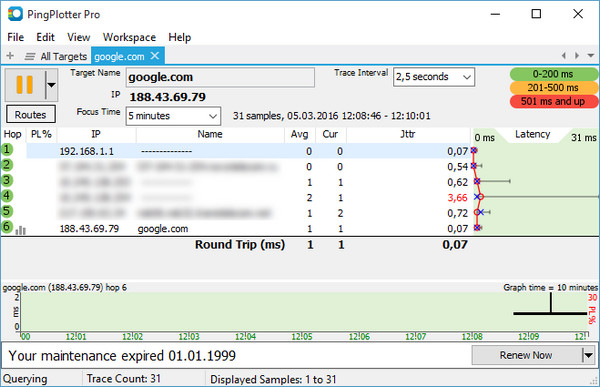The height and width of the screenshot is (387, 600).
Task: Click the Routes button
Action: 31,114
